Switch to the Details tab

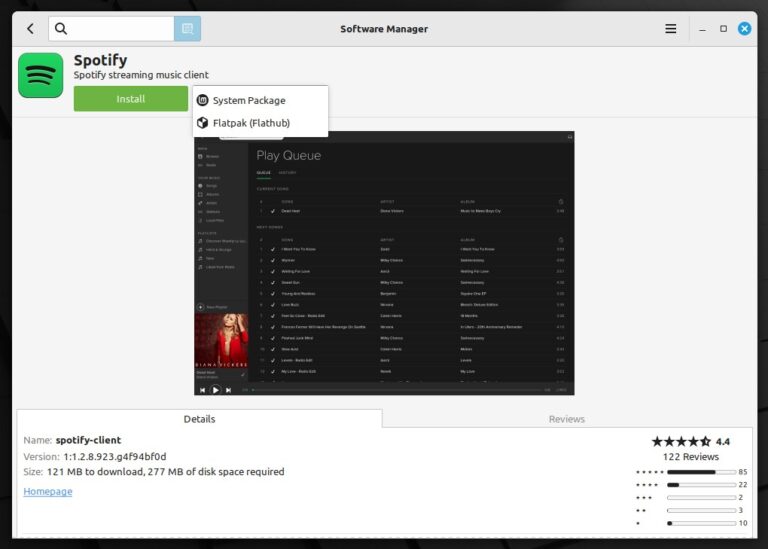point(199,419)
